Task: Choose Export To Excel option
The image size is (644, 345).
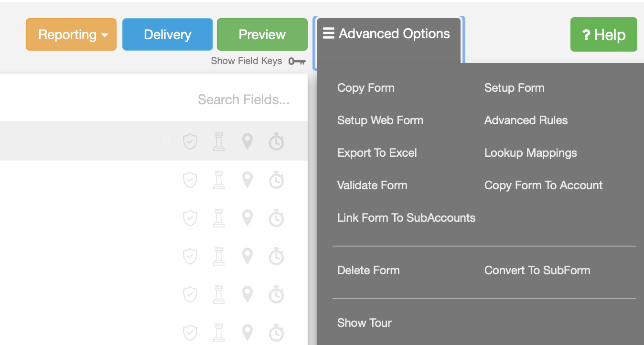Action: pos(377,153)
